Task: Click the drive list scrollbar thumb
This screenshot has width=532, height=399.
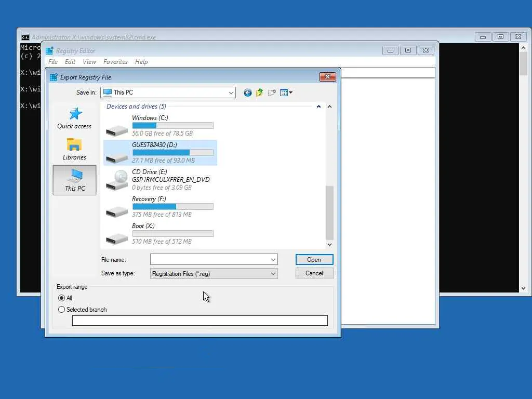Action: coord(329,212)
